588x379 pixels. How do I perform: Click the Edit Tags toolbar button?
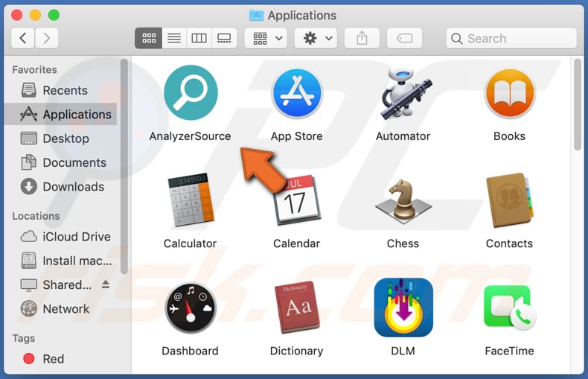point(404,38)
